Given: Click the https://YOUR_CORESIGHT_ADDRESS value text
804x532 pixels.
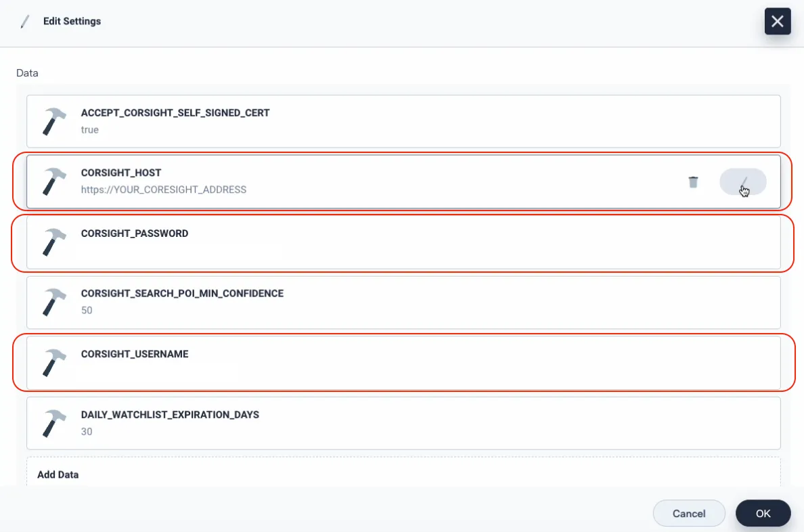Looking at the screenshot, I should (x=164, y=190).
